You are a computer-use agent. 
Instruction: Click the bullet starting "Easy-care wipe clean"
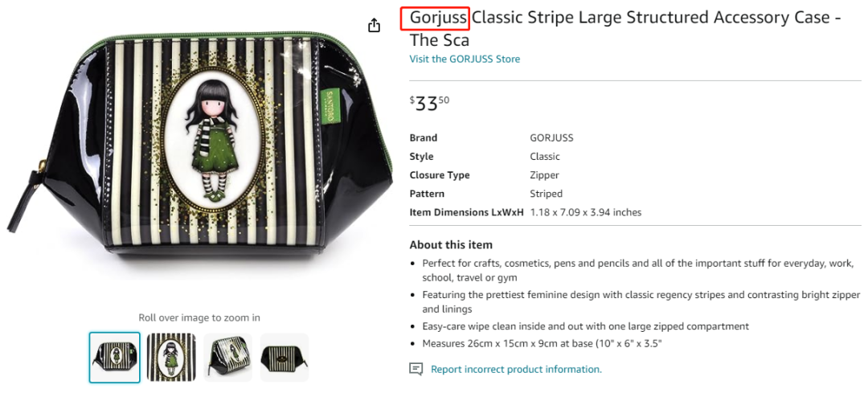(x=585, y=326)
